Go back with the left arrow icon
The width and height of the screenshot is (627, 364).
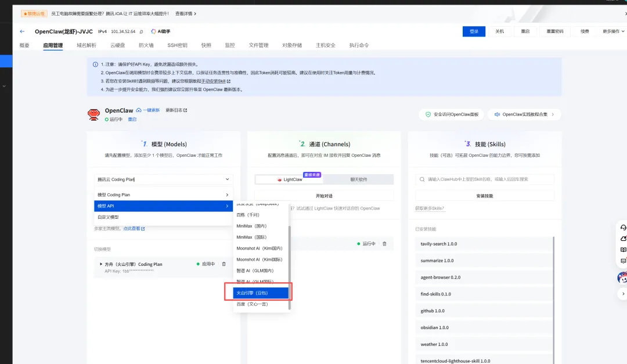point(23,31)
